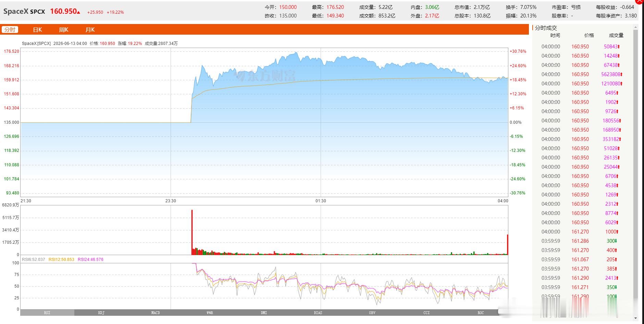644x324 pixels.
Task: Click the trade volume 2413
Action: (x=612, y=278)
